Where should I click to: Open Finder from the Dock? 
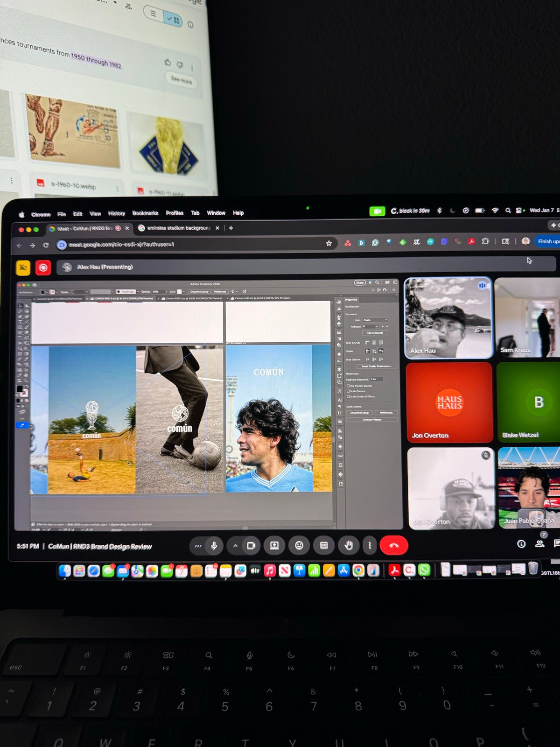click(64, 570)
